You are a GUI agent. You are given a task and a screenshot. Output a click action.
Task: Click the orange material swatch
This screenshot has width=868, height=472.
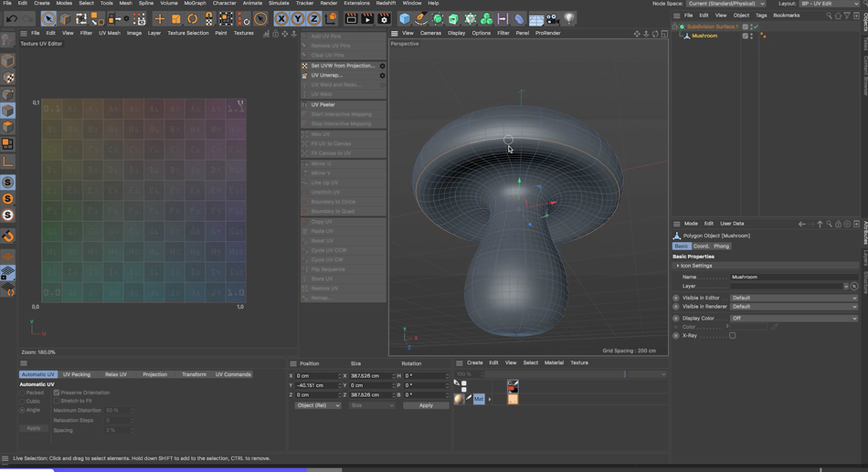point(513,399)
